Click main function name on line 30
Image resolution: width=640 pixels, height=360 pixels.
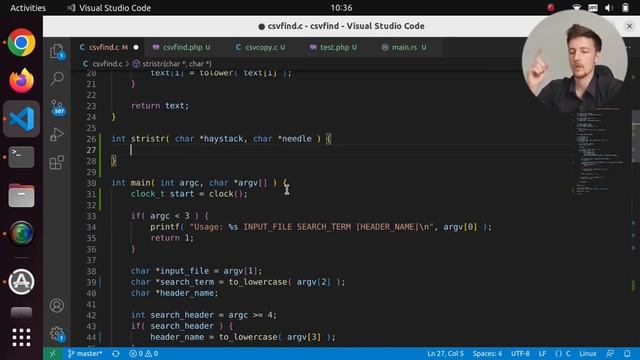point(140,183)
